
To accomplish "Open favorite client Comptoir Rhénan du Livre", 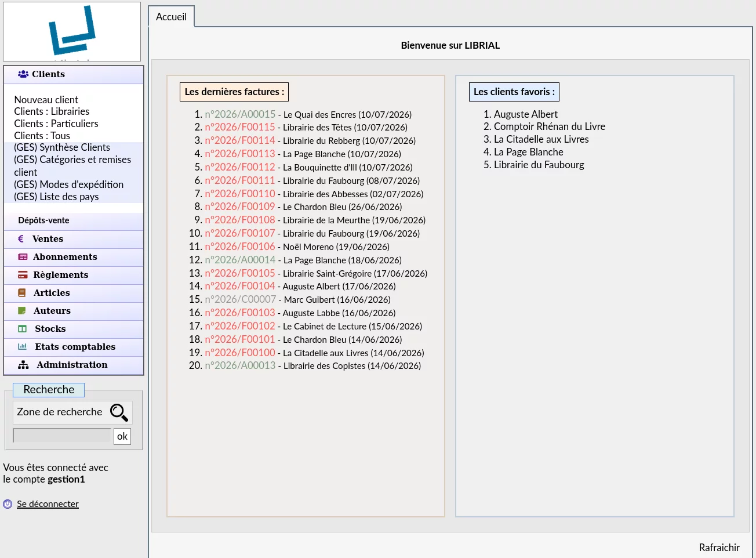I will (x=550, y=126).
